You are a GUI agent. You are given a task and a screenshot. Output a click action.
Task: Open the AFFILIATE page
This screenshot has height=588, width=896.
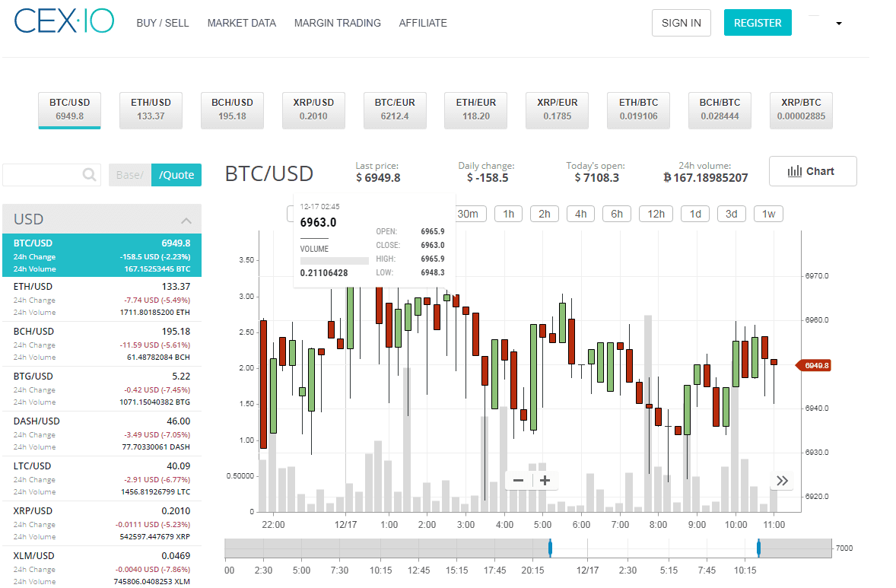423,23
